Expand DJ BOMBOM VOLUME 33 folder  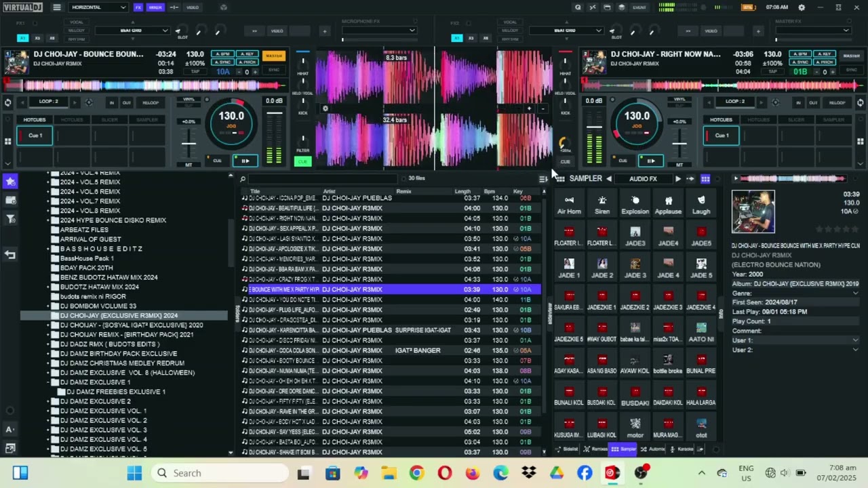(49, 306)
